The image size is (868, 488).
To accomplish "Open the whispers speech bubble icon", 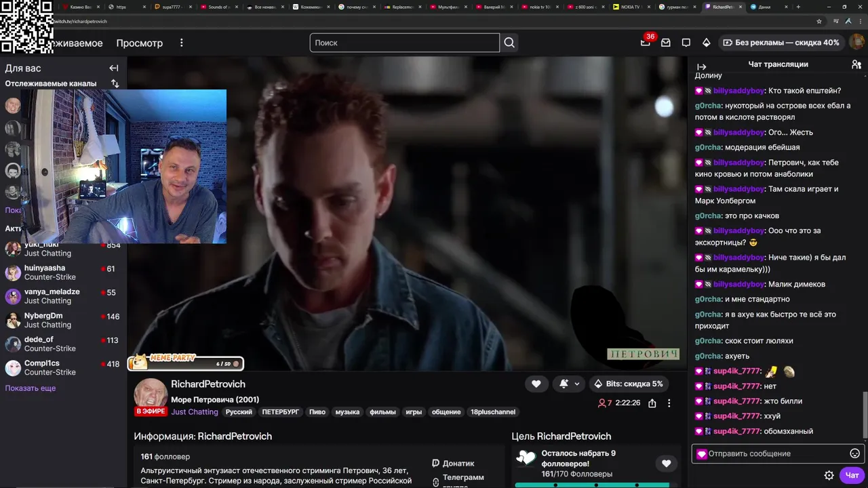I will 686,43.
